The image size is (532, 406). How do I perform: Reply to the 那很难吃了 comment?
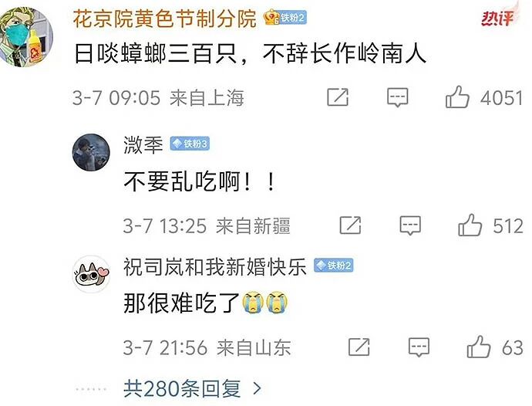pyautogui.click(x=419, y=347)
